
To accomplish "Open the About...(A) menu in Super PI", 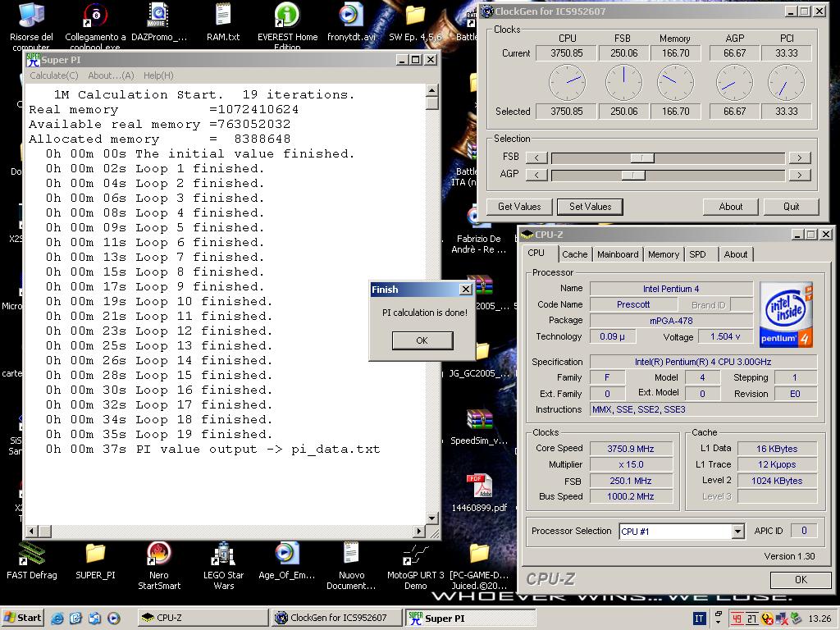I will 111,75.
